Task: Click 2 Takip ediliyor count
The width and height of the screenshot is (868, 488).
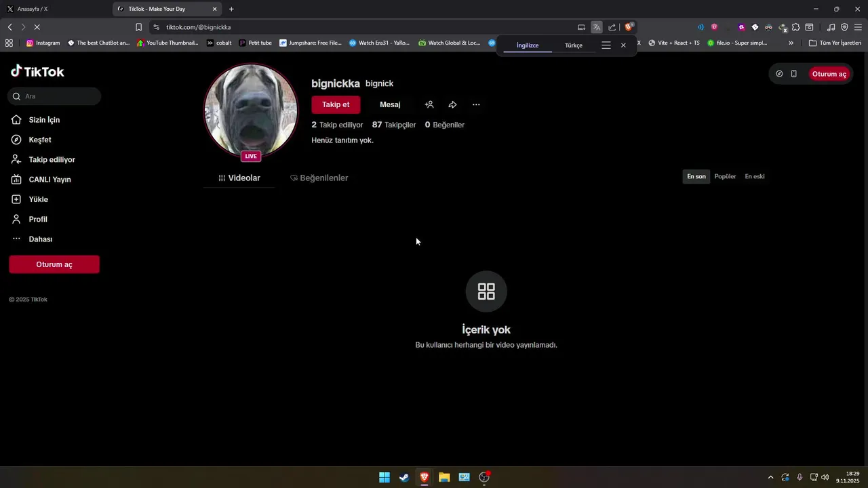Action: (x=337, y=125)
